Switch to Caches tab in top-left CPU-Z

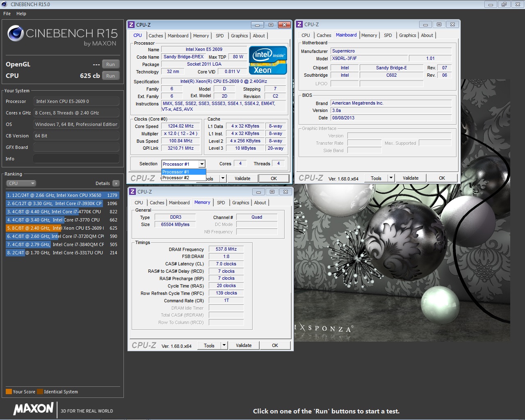(155, 36)
